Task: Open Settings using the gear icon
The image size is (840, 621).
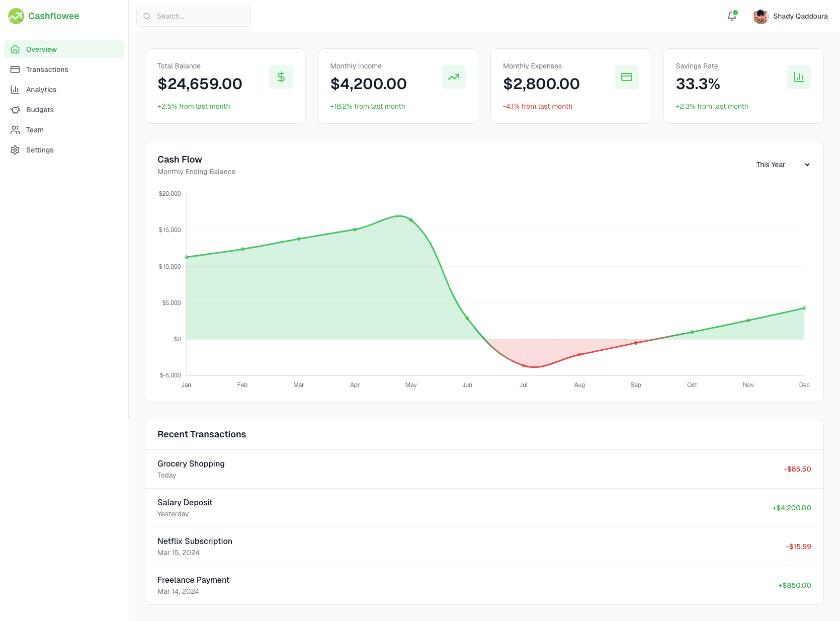Action: (x=15, y=149)
